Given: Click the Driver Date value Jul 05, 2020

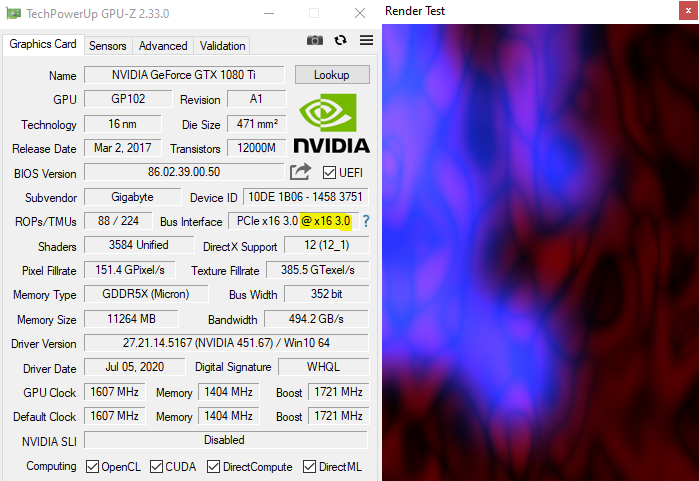Looking at the screenshot, I should [135, 367].
